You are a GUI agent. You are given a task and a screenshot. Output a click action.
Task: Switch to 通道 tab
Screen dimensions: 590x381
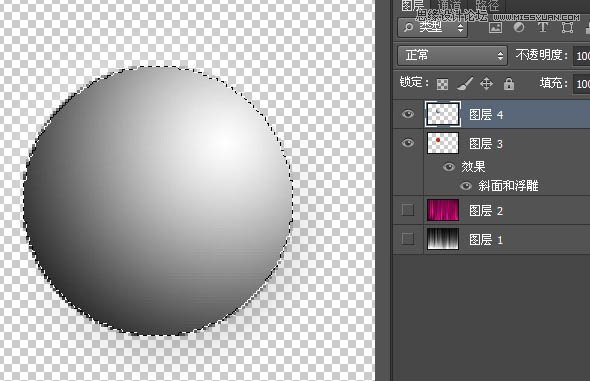(x=449, y=5)
